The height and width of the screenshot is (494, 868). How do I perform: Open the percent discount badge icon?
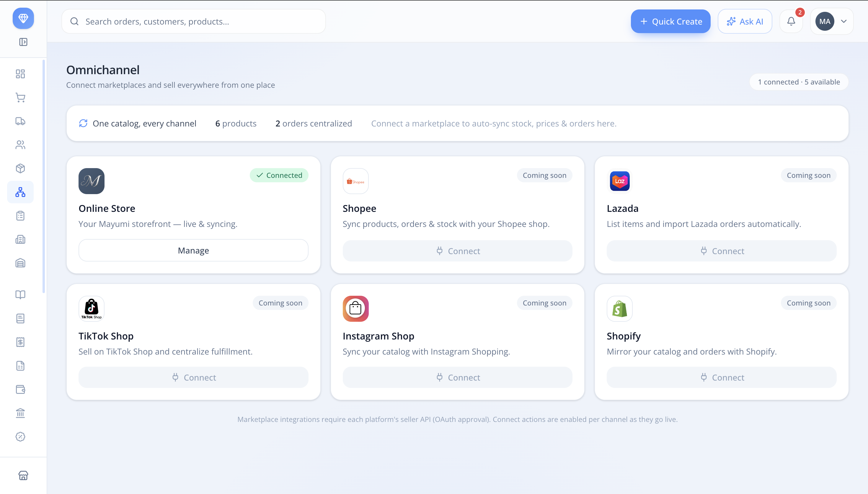(20, 437)
